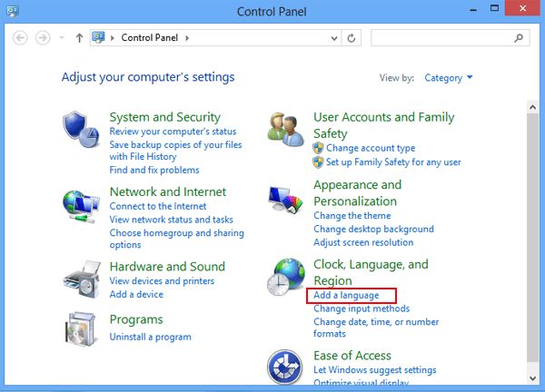Refresh the Control Panel view
This screenshot has height=392, width=545.
click(352, 38)
